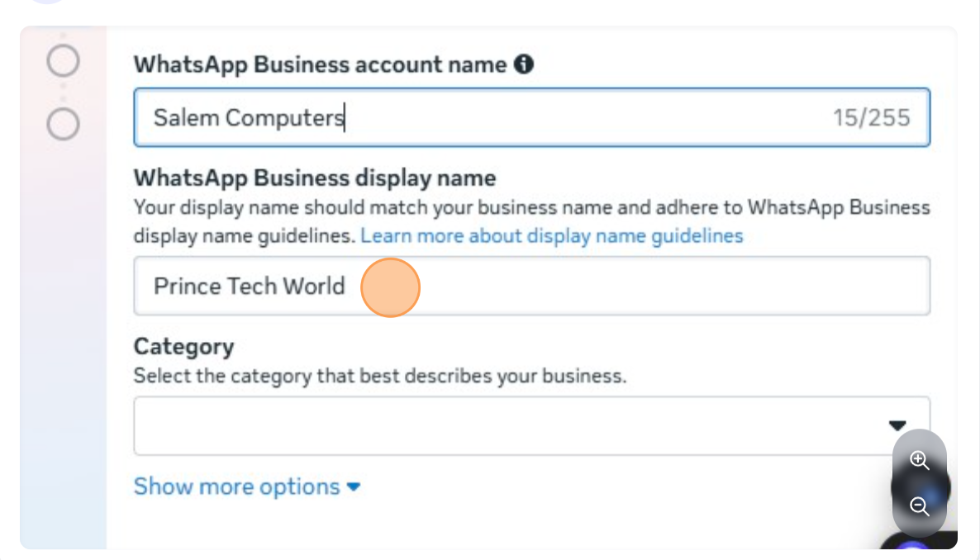This screenshot has height=560, width=980.
Task: Click the 'WhatsApp Business display name' heading
Action: click(x=314, y=178)
